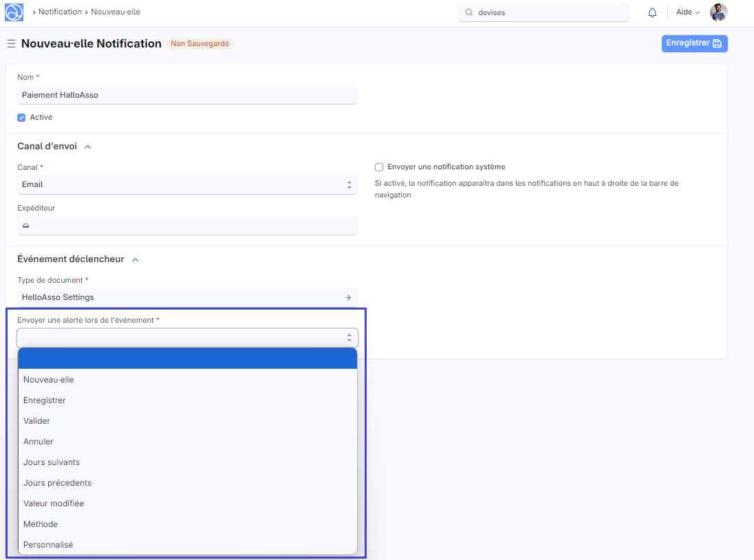Viewport: 754px width, 560px height.
Task: Open the Aide help menu
Action: (688, 12)
